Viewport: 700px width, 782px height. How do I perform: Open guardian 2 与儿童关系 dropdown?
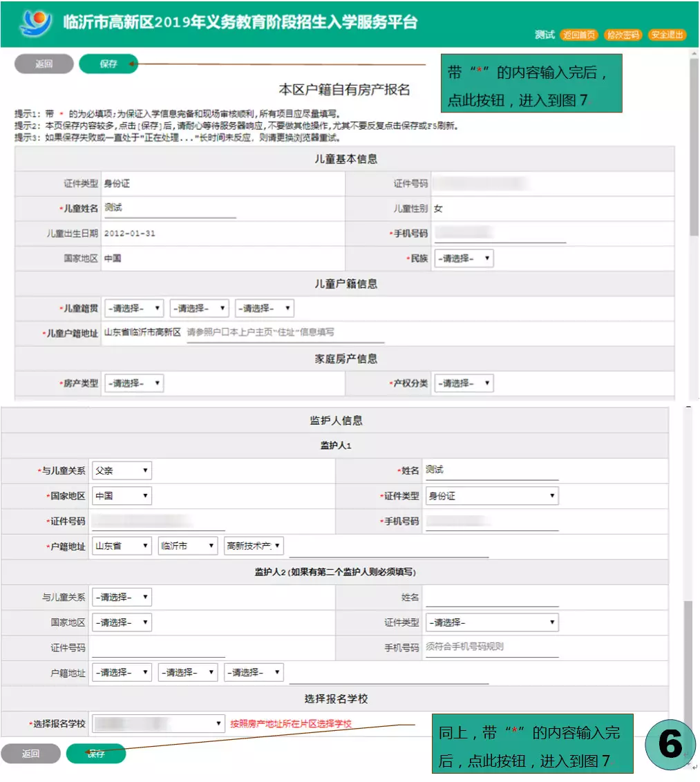(122, 597)
